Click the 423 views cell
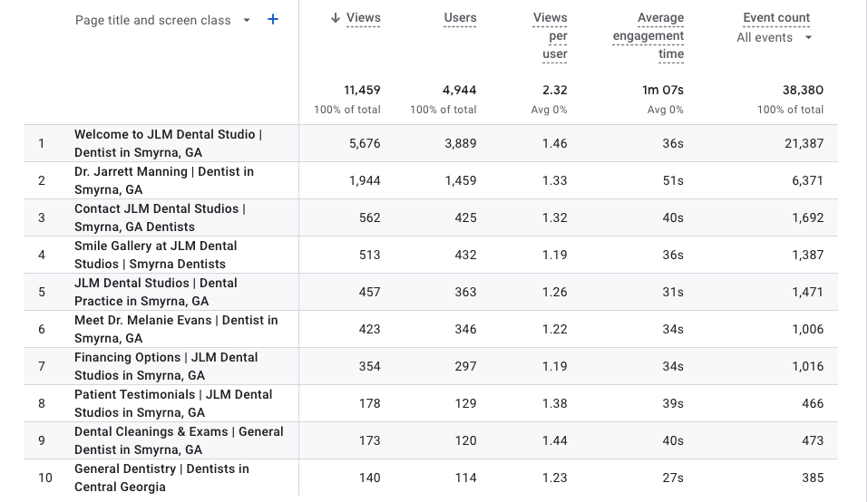The height and width of the screenshot is (502, 868). [x=370, y=329]
